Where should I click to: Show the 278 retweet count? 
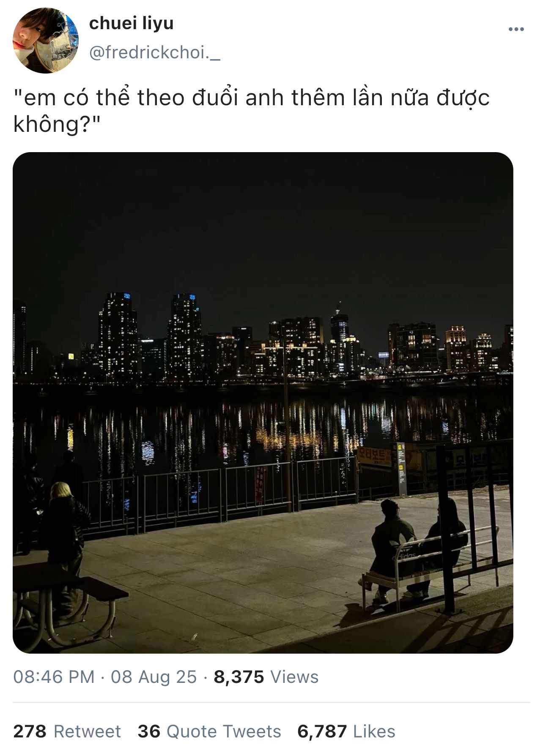[30, 731]
